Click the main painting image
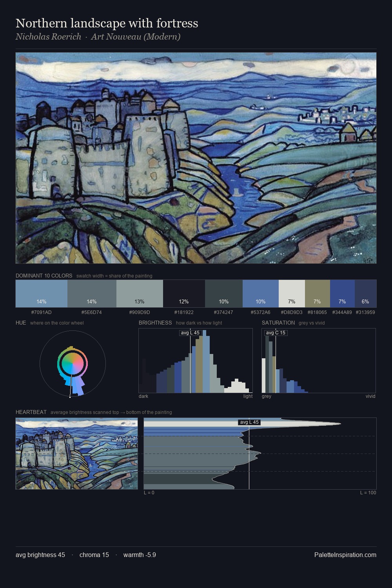Screen dimensions: 392x588 (196, 158)
